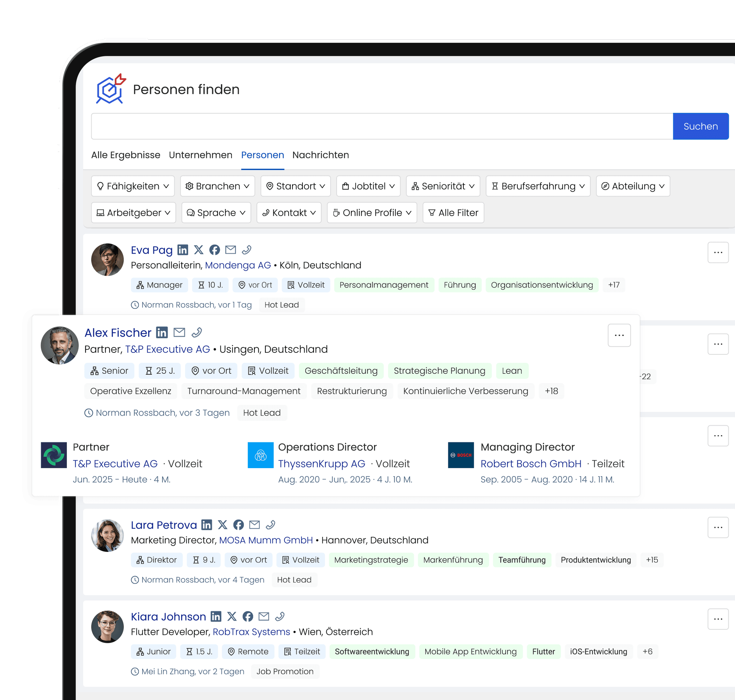
Task: Click the app logo beside Personen finden
Action: [x=111, y=89]
